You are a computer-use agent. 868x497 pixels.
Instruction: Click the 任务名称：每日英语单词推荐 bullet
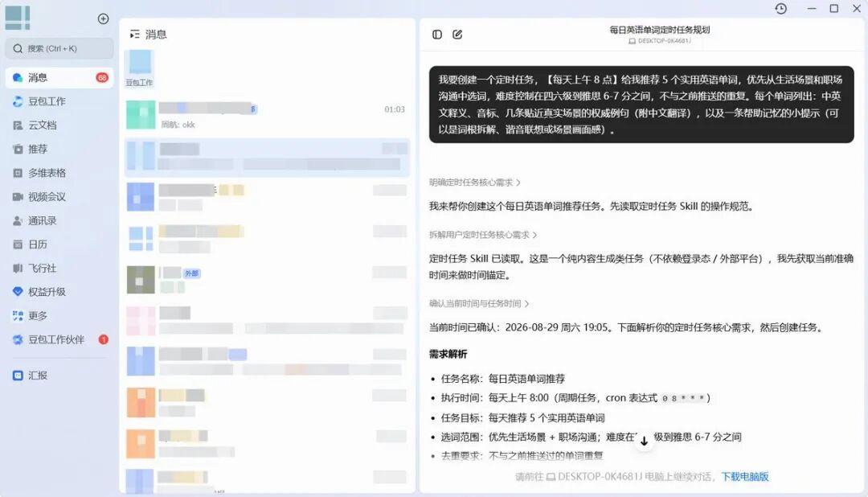click(502, 379)
